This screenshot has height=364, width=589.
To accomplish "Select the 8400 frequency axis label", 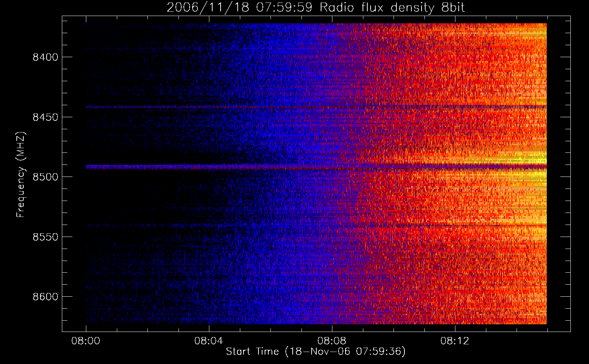I will point(46,58).
